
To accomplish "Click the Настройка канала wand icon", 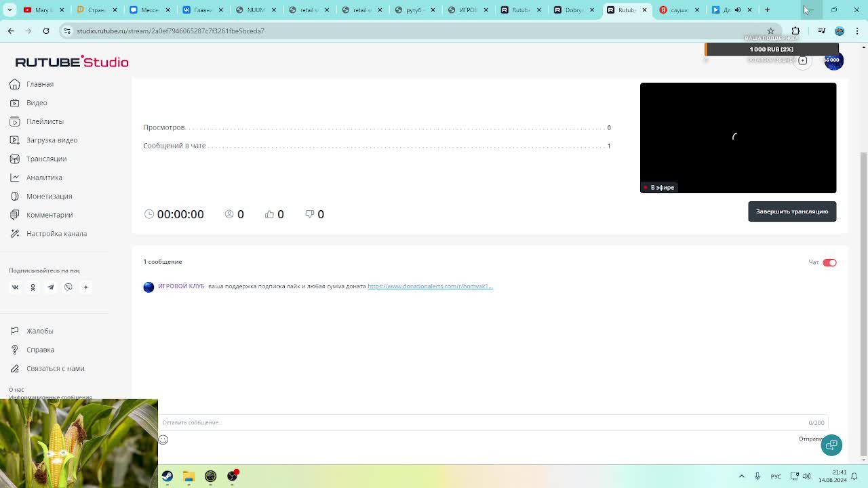I will (14, 233).
